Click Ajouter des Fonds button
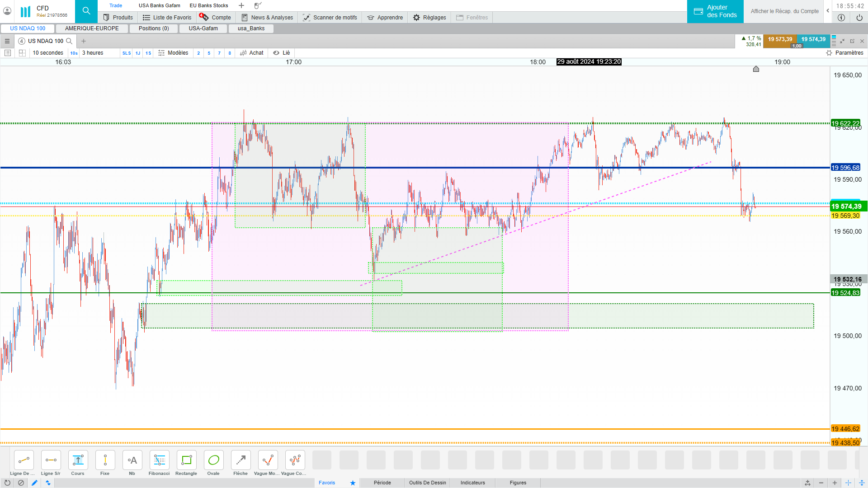The image size is (868, 488). point(715,11)
